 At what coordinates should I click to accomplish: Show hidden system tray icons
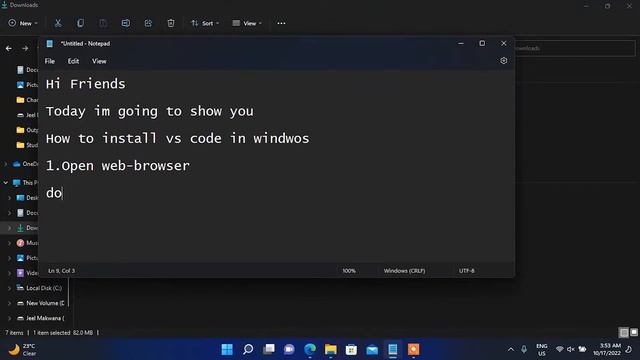point(511,349)
